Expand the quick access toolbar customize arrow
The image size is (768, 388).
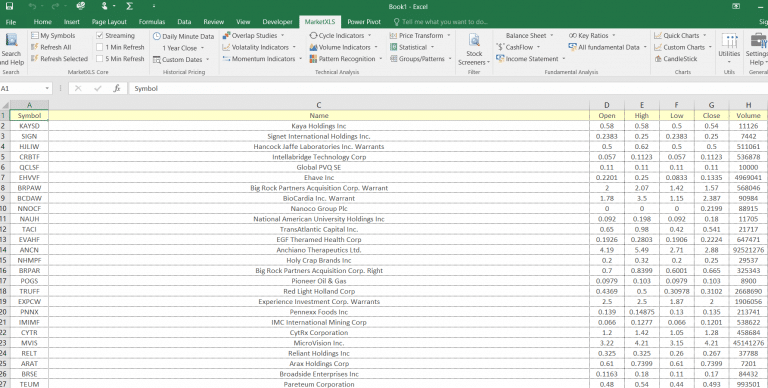(154, 6)
